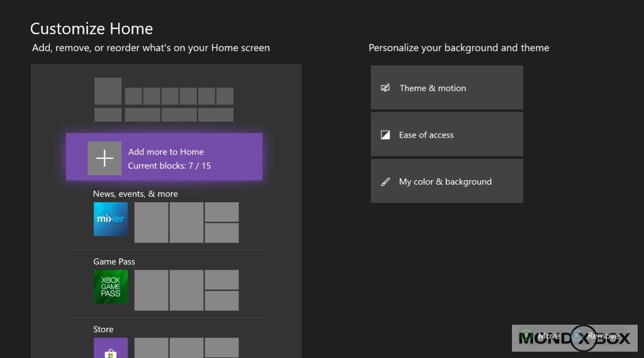Open the Theme & motion settings
This screenshot has width=644, height=358.
447,88
